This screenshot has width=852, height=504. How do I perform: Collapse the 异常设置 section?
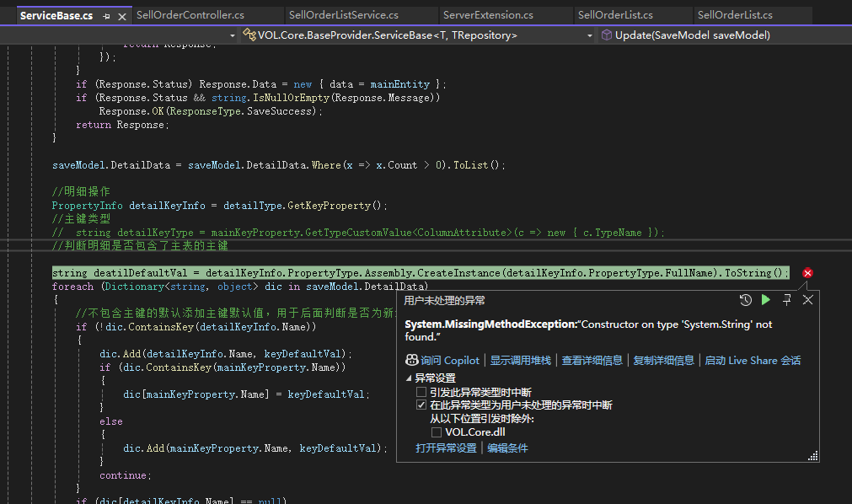pyautogui.click(x=409, y=378)
